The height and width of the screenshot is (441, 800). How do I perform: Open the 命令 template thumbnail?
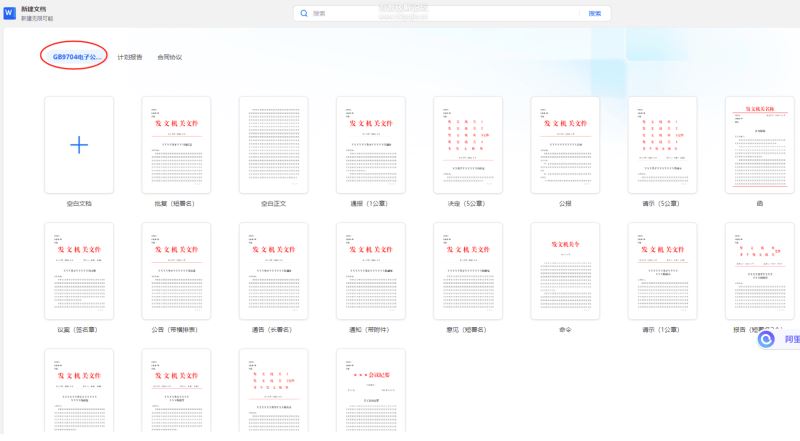(x=565, y=270)
